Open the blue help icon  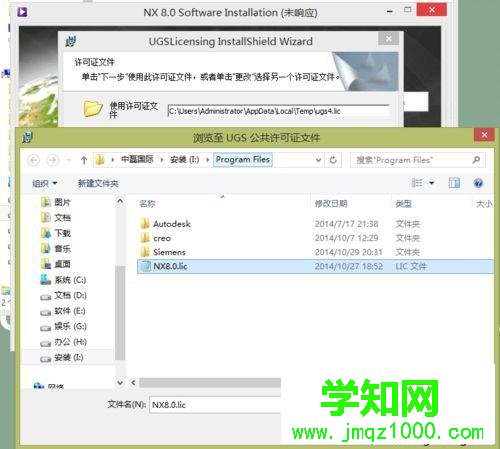[x=478, y=183]
